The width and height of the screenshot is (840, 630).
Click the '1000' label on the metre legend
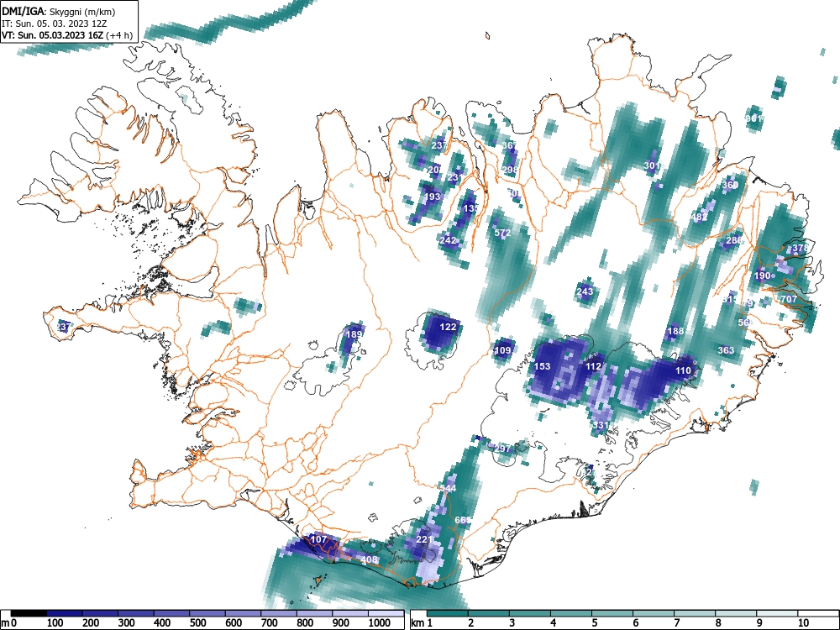click(x=380, y=623)
